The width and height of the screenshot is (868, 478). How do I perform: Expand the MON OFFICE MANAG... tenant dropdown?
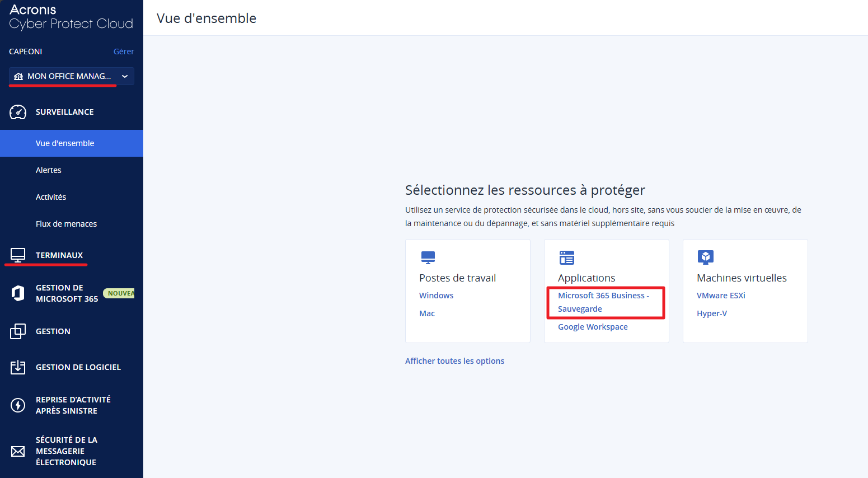[72, 76]
